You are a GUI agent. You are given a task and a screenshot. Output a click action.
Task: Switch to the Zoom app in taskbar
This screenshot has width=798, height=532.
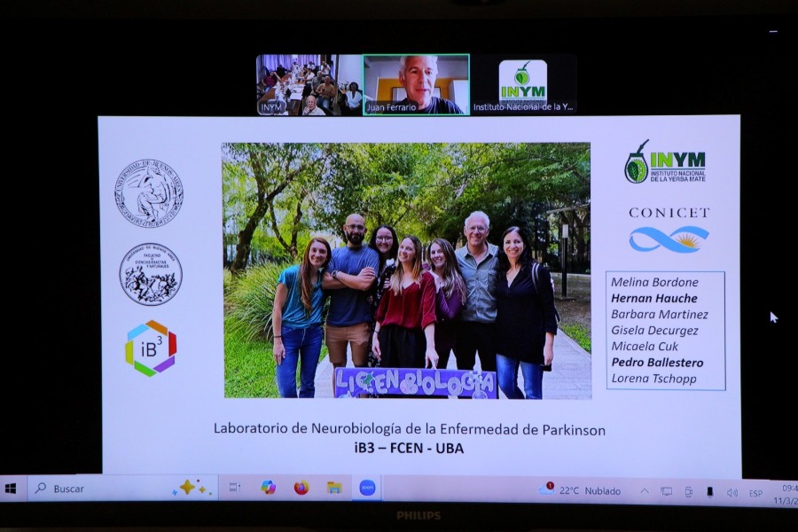tap(367, 488)
